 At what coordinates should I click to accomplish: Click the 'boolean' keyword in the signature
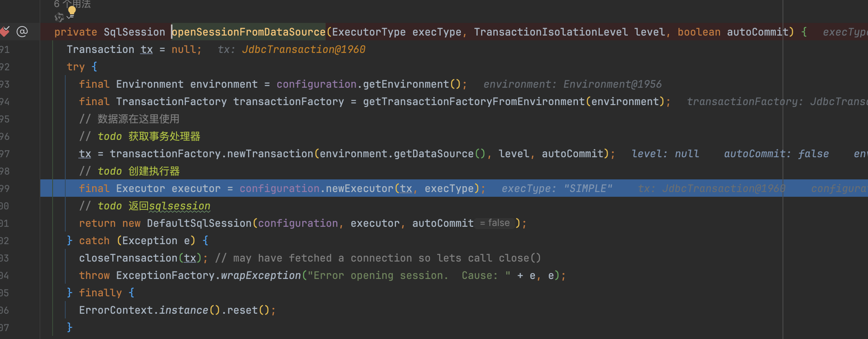699,32
